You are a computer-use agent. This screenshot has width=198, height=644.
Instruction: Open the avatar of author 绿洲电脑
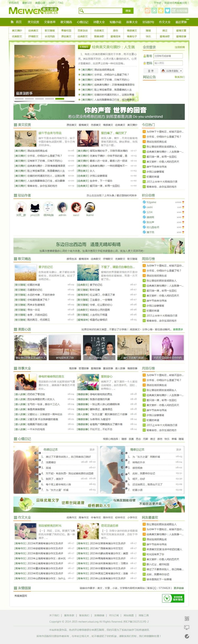coord(49,207)
